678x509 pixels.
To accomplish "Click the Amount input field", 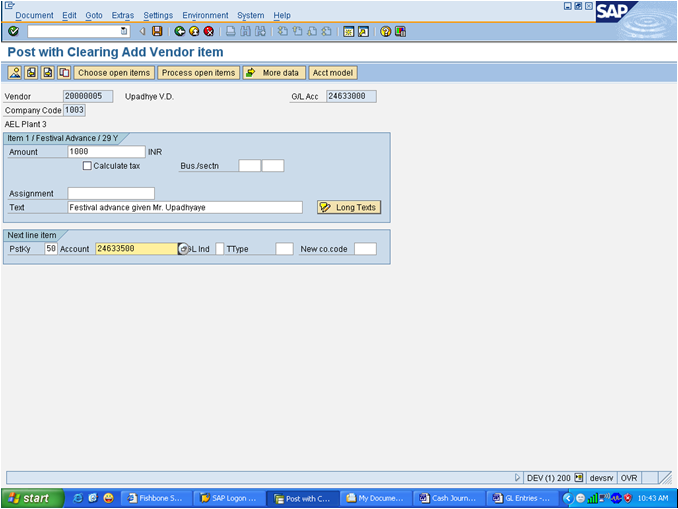I will (106, 152).
